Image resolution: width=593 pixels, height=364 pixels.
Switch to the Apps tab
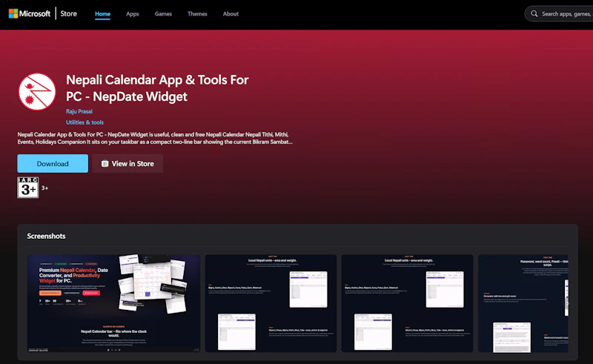(133, 13)
